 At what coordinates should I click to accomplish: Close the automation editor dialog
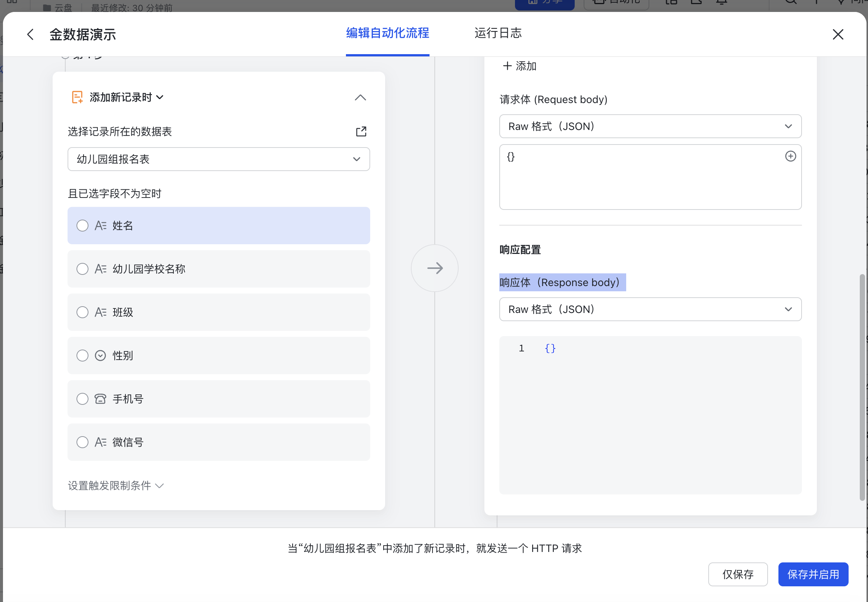pos(837,35)
